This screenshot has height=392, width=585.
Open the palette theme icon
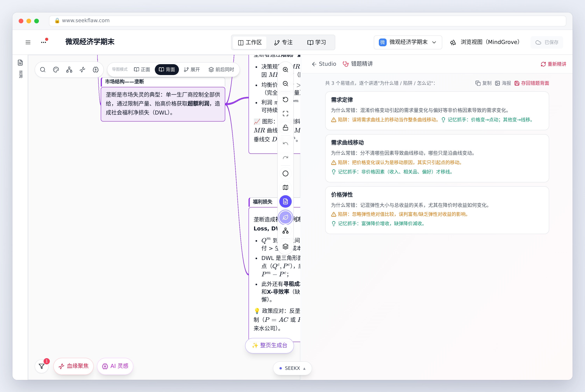click(56, 69)
